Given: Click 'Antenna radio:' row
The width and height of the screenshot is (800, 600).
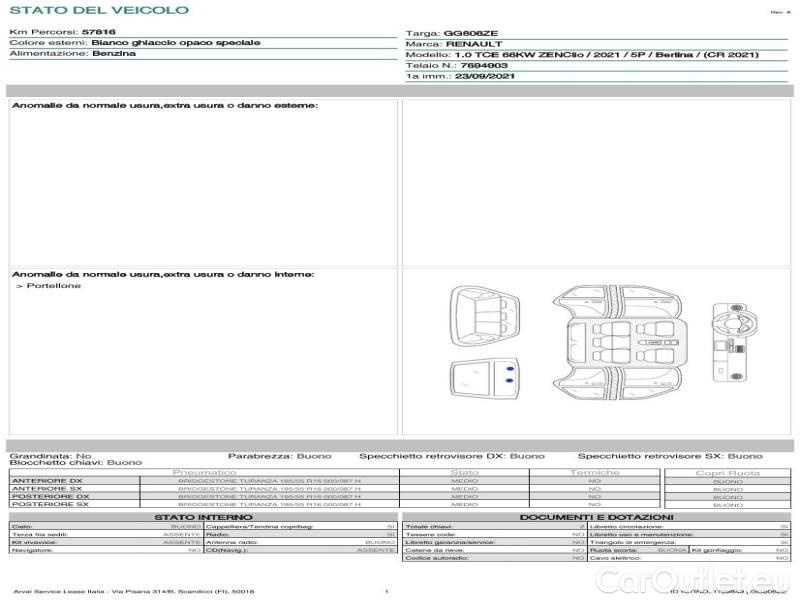Looking at the screenshot, I should coord(301,542).
